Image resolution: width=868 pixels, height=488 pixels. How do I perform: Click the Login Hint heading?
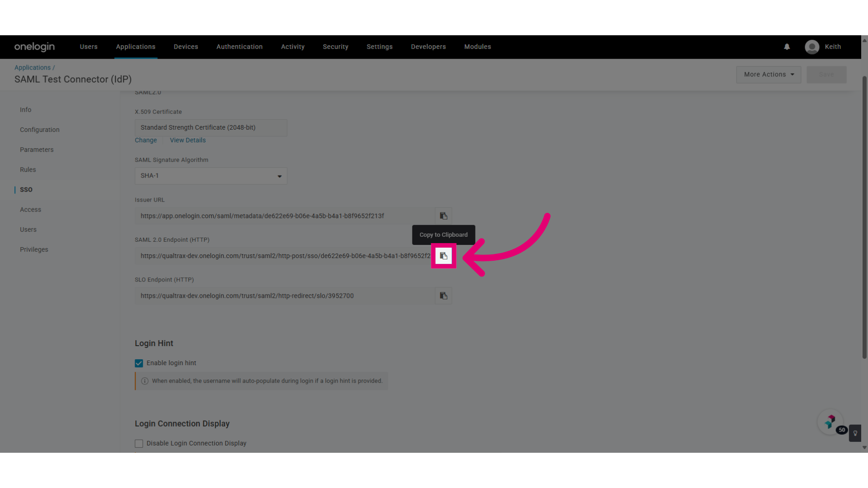(154, 343)
